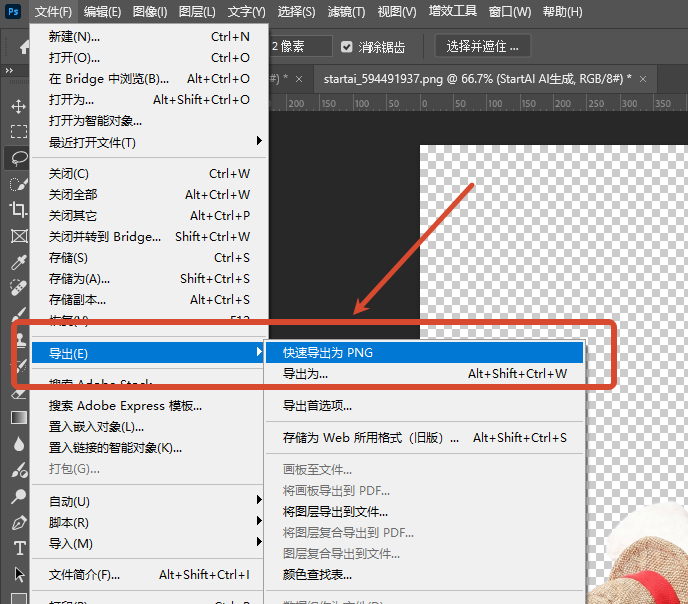The image size is (688, 604).
Task: Select the Blur tool
Action: pyautogui.click(x=18, y=444)
